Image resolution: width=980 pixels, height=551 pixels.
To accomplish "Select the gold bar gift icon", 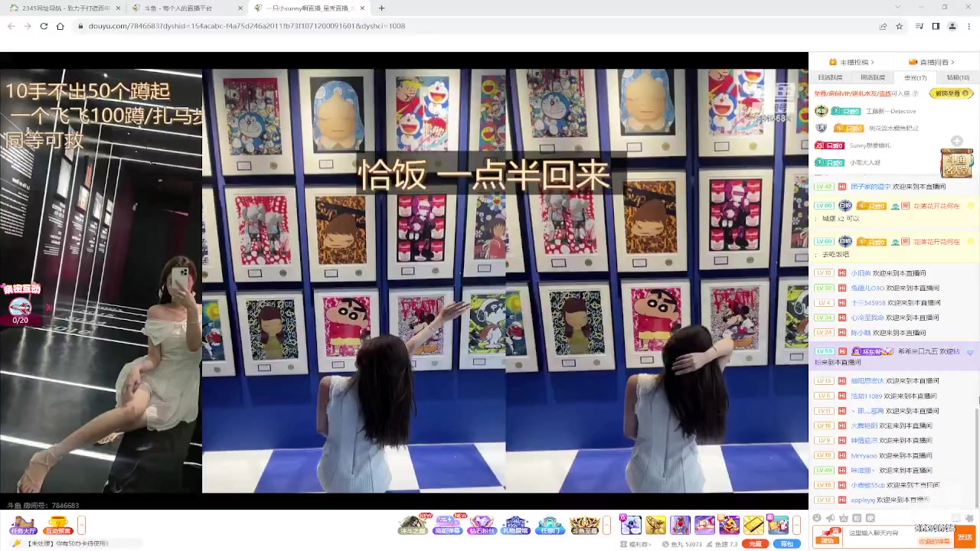I will (x=754, y=525).
